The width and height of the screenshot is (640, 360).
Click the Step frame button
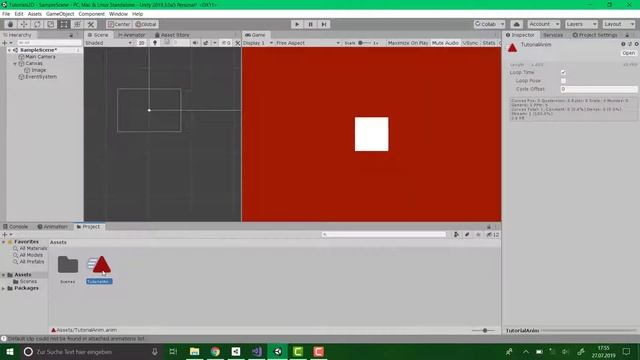pos(324,24)
